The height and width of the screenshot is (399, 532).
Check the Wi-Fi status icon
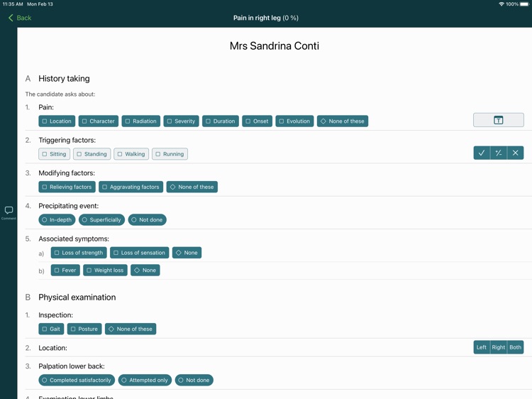(x=501, y=4)
